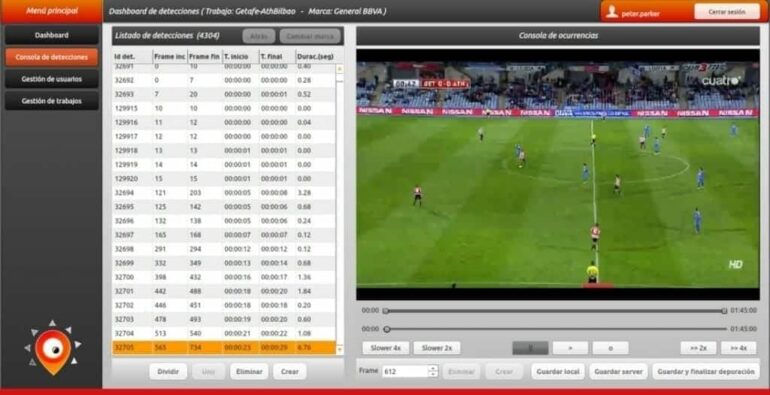Speed up playback with >> 2x
The width and height of the screenshot is (770, 395).
(698, 348)
